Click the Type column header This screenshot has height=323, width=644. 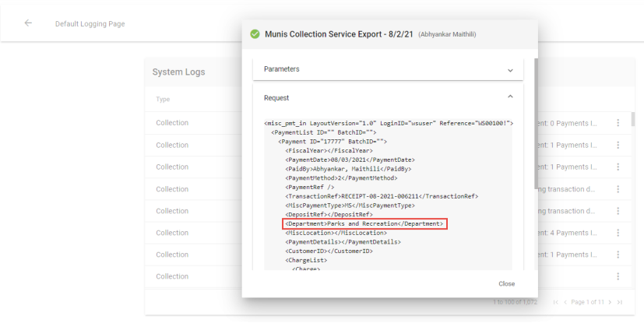click(163, 100)
